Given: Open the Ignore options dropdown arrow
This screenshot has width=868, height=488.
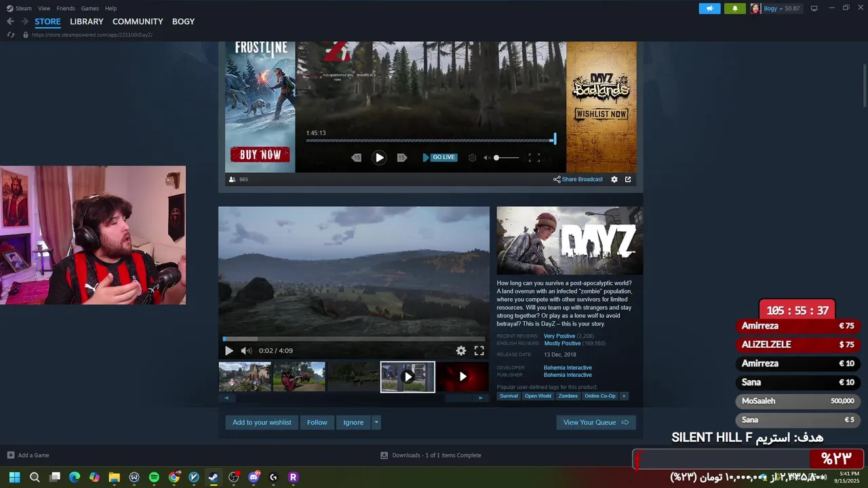Looking at the screenshot, I should coord(376,422).
